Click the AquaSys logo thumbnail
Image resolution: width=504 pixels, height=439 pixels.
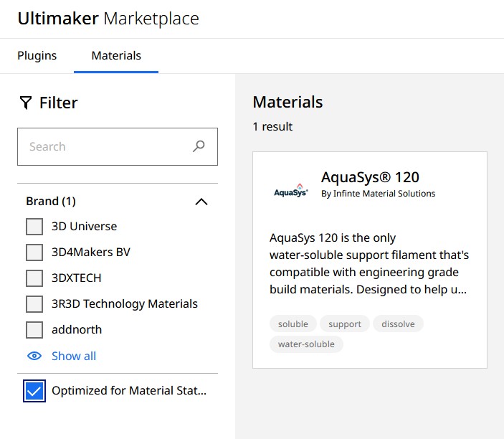click(291, 190)
